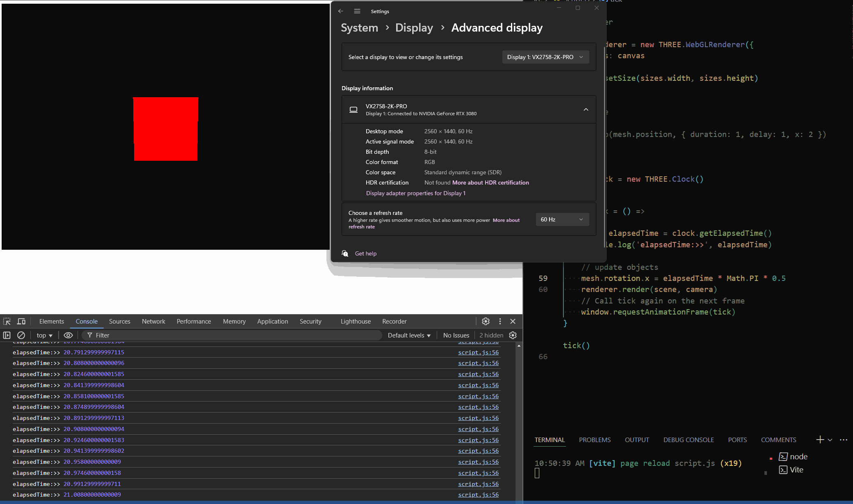Click the Get help link
This screenshot has height=504, width=853.
(365, 253)
